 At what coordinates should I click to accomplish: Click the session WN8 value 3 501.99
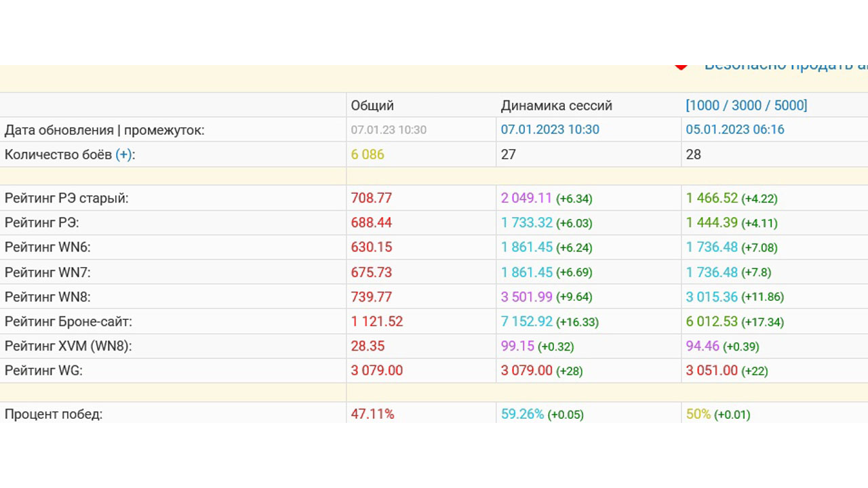click(x=527, y=297)
